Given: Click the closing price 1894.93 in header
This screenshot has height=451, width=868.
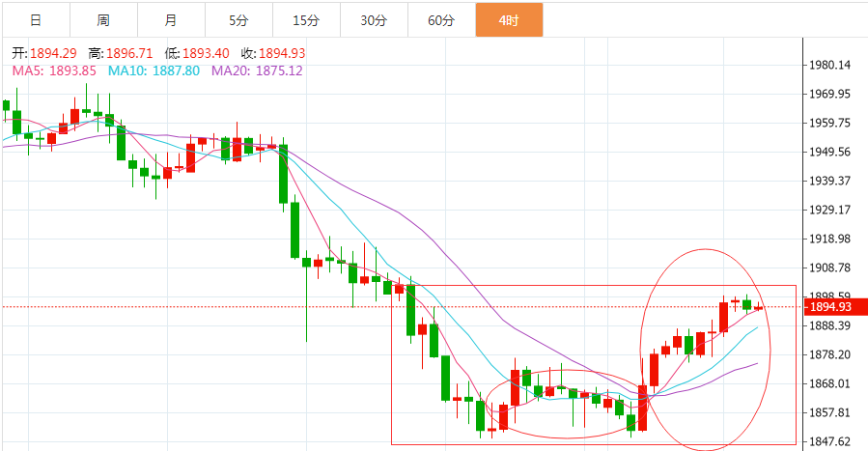Looking at the screenshot, I should click(x=282, y=53).
